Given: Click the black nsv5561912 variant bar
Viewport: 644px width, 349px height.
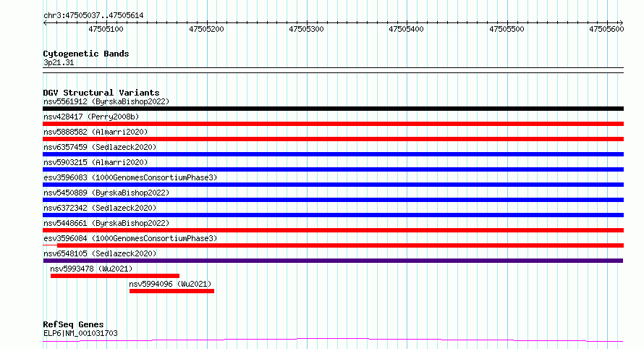Looking at the screenshot, I should point(333,109).
